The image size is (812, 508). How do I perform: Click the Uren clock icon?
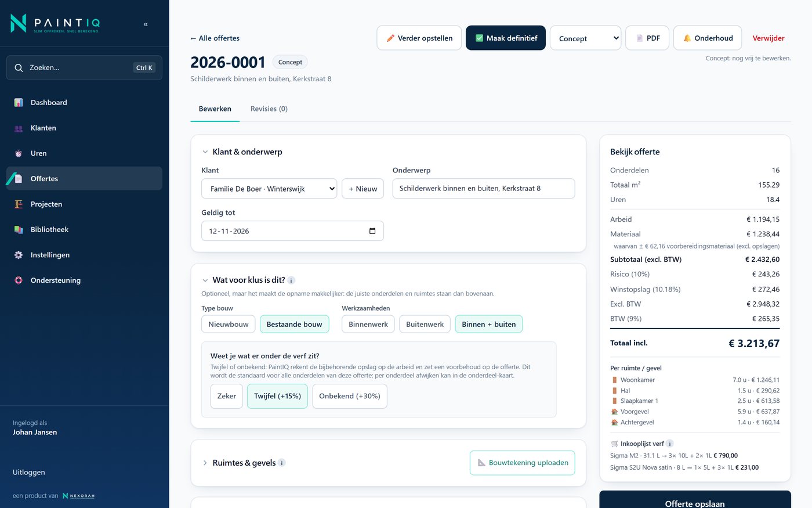pos(19,154)
